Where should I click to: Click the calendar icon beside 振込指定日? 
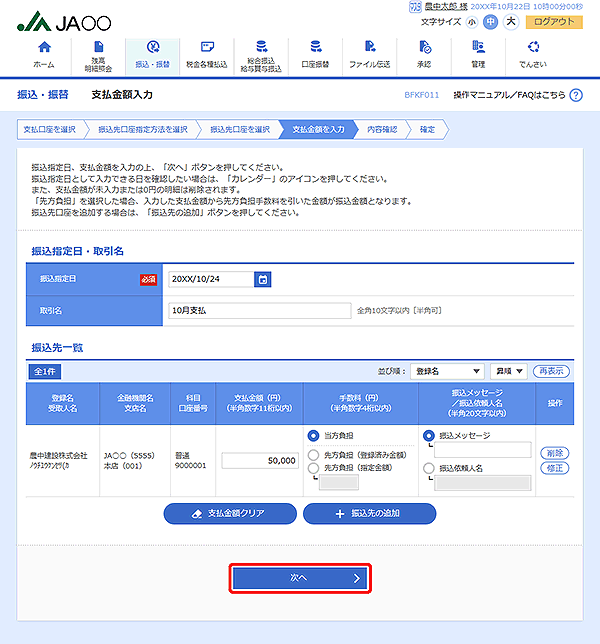(262, 280)
